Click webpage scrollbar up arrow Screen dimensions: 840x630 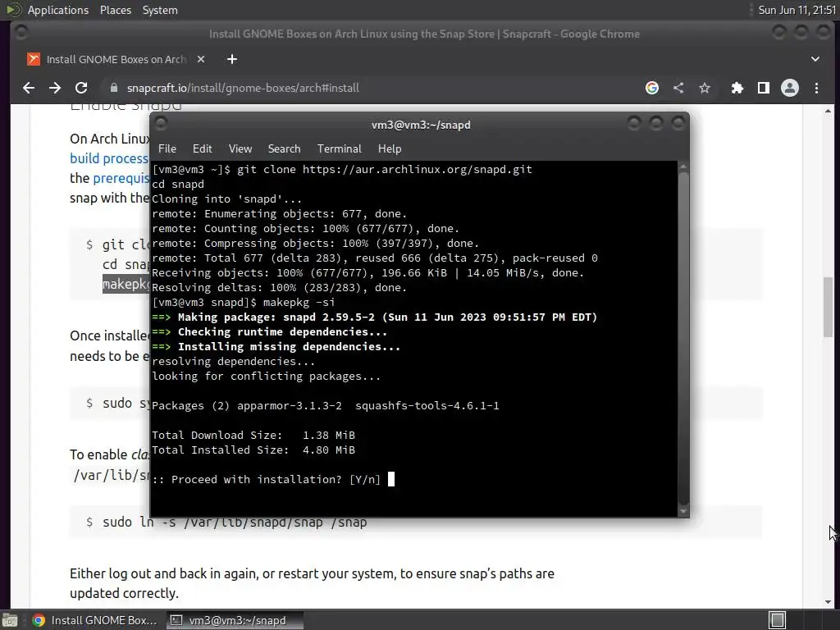click(829, 111)
